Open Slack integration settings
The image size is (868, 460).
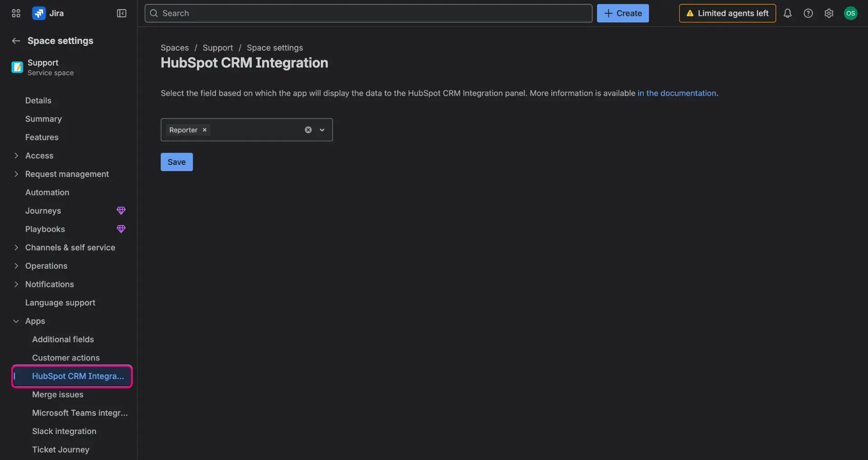64,431
